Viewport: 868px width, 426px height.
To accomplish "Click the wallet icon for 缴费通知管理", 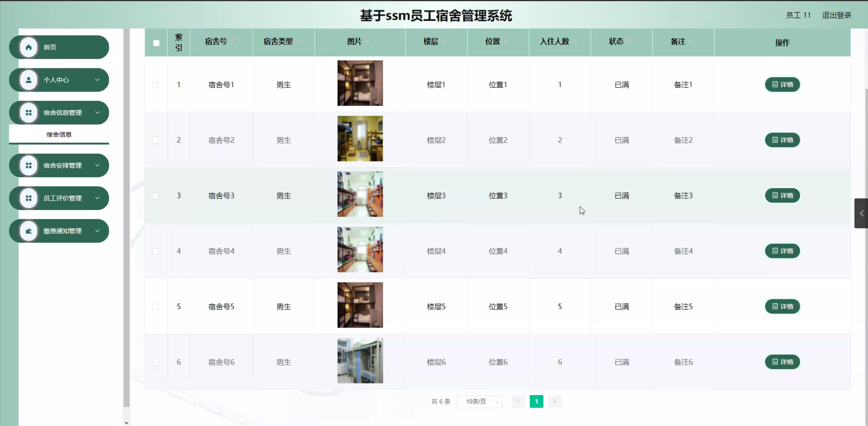I will pos(29,231).
